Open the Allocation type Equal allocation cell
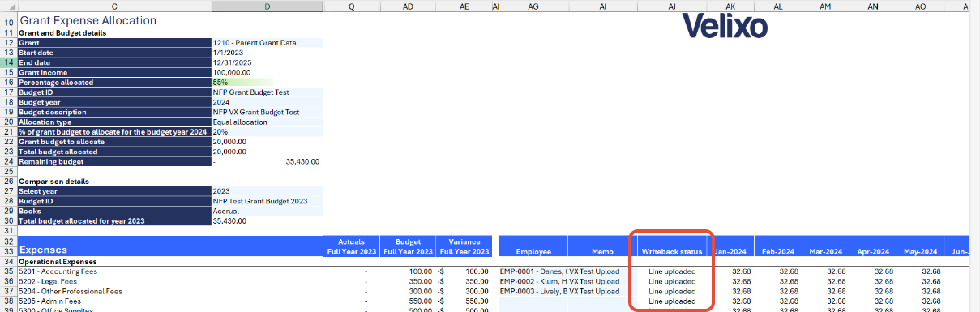 coord(267,122)
